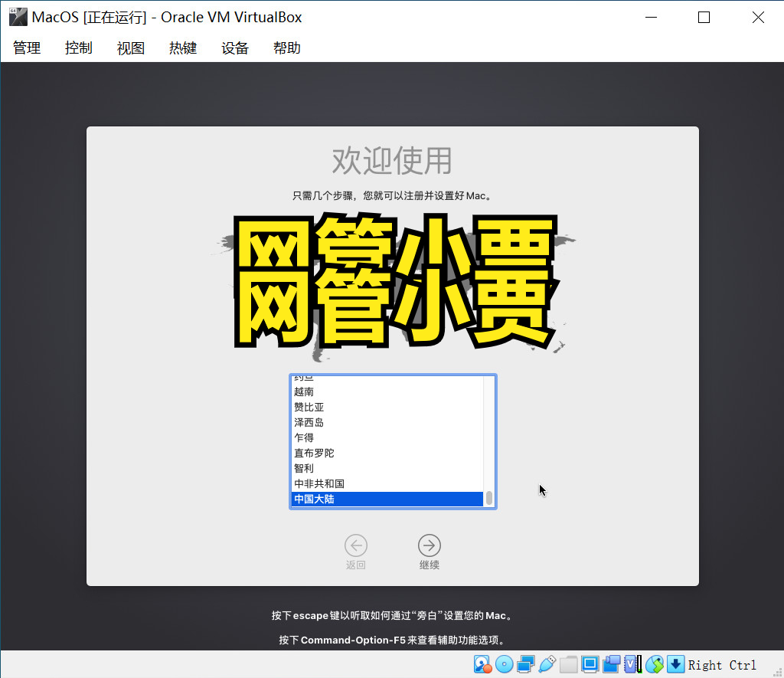The width and height of the screenshot is (784, 678).
Task: Open the shared folders status icon
Action: tap(569, 664)
